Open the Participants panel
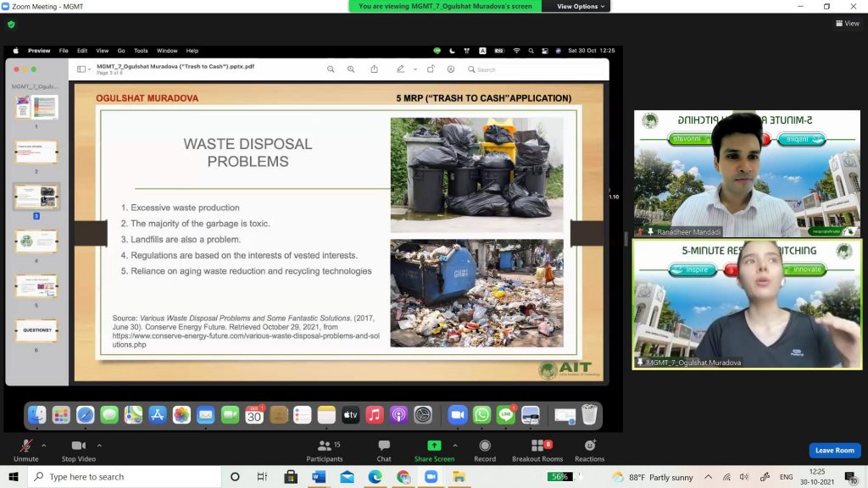Screen dimensions: 868x488 click(x=325, y=451)
